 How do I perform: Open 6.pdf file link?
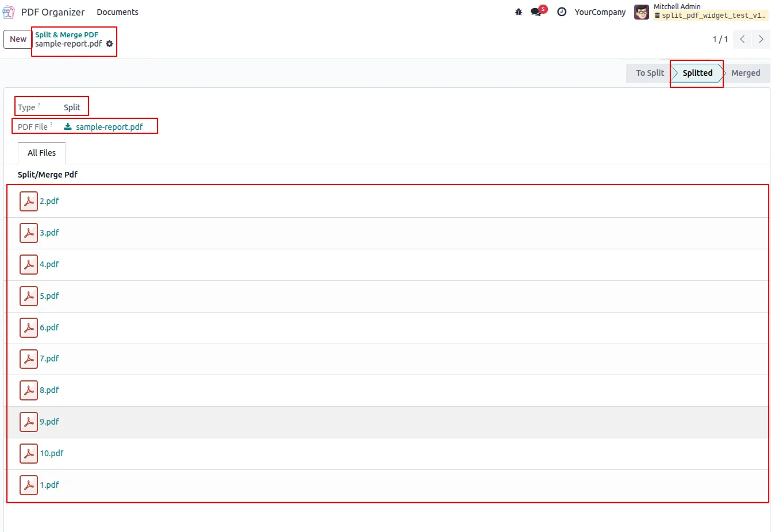click(x=49, y=327)
